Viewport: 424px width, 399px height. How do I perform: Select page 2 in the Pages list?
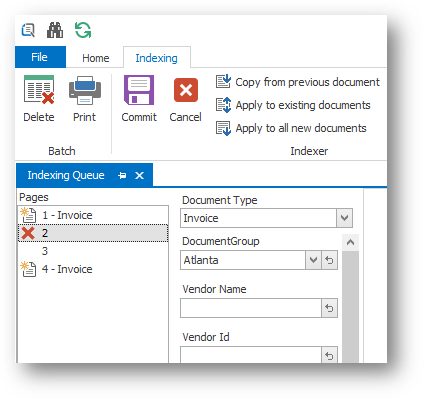coord(93,233)
